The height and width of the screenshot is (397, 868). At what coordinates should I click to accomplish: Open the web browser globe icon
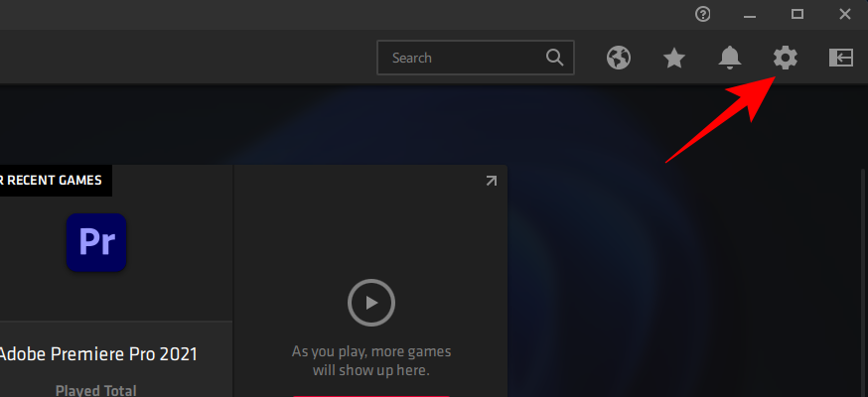[619, 58]
